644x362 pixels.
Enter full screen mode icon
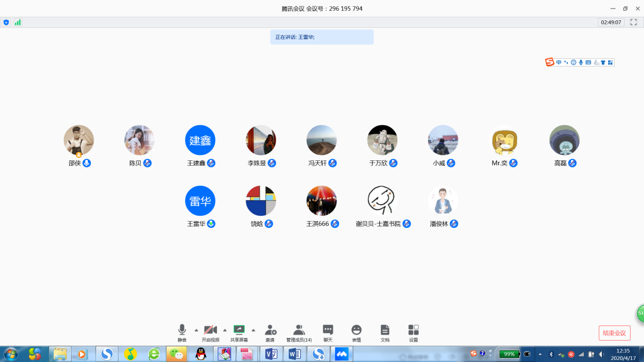point(633,22)
